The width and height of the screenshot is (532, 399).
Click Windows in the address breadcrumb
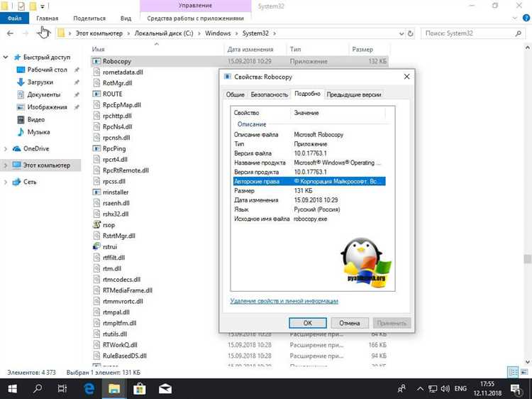(218, 33)
